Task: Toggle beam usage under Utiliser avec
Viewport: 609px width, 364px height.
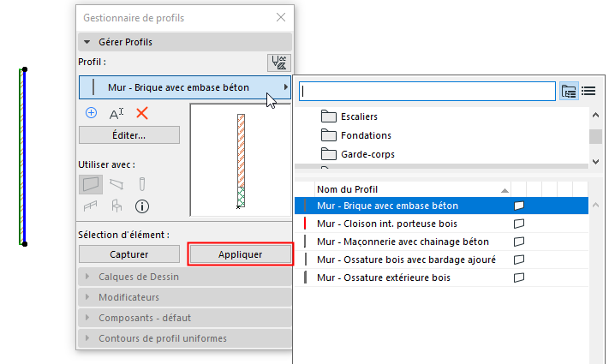Action: click(116, 183)
